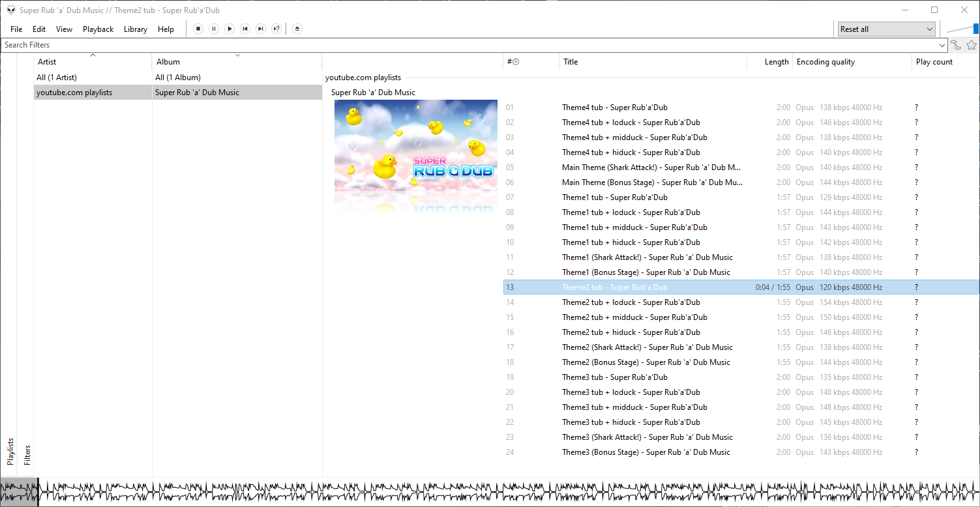Open the Reset all dropdown
Screen dimensions: 980x507
point(886,29)
